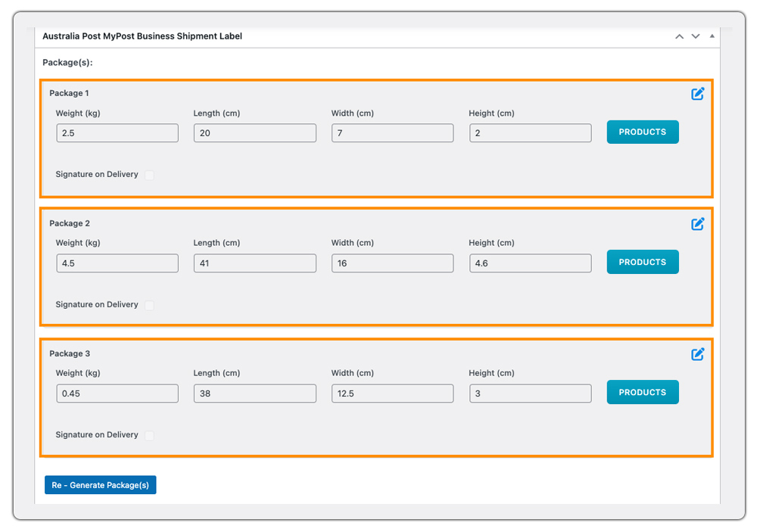The width and height of the screenshot is (757, 532).
Task: Click Signature on Delivery label in Package 2
Action: pos(97,305)
